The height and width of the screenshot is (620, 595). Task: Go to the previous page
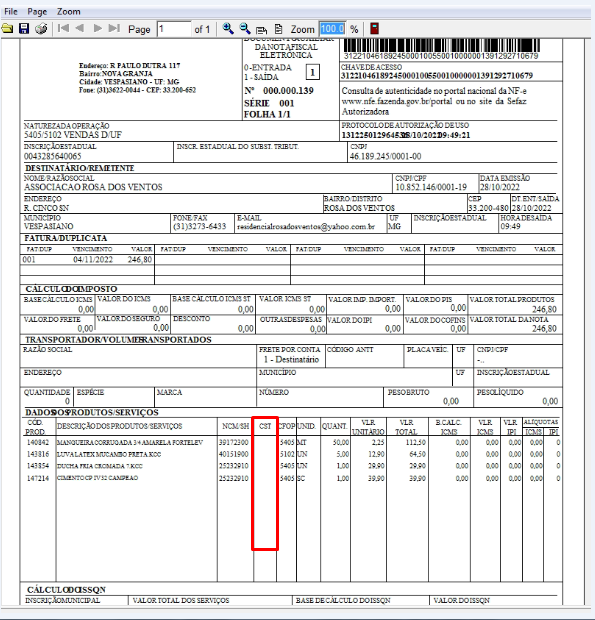coord(79,28)
